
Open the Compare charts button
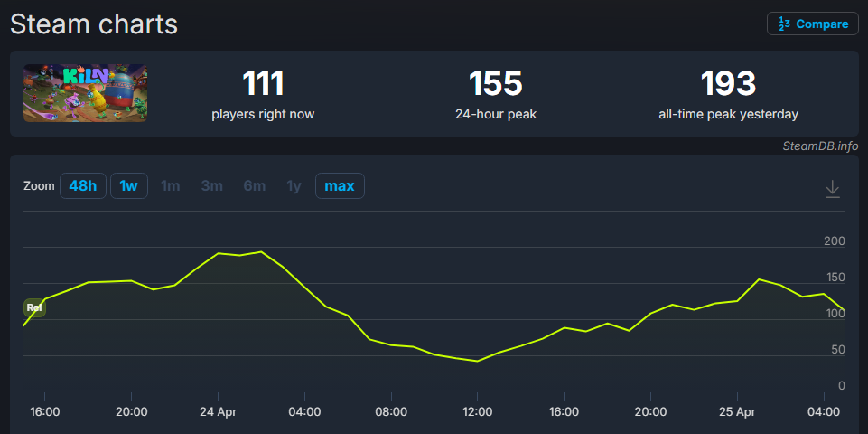812,24
